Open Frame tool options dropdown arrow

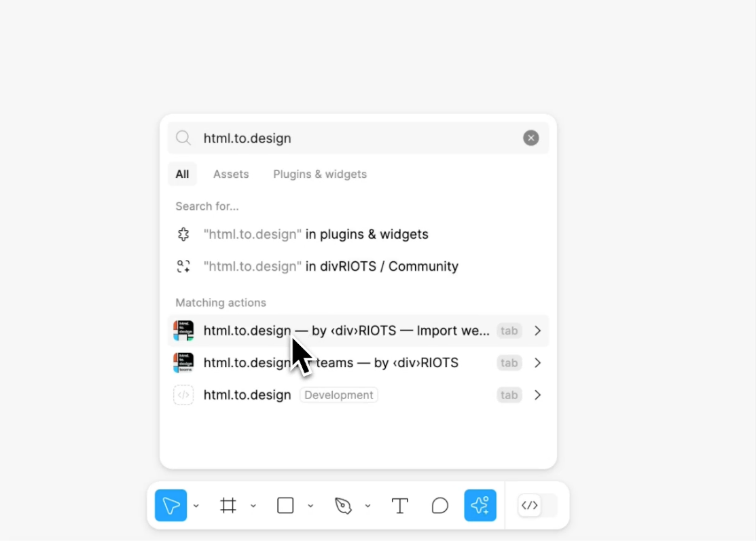pos(253,506)
